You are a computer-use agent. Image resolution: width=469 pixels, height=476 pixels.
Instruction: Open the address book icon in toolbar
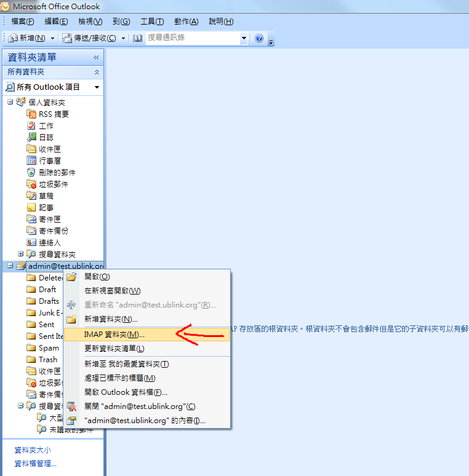point(137,38)
